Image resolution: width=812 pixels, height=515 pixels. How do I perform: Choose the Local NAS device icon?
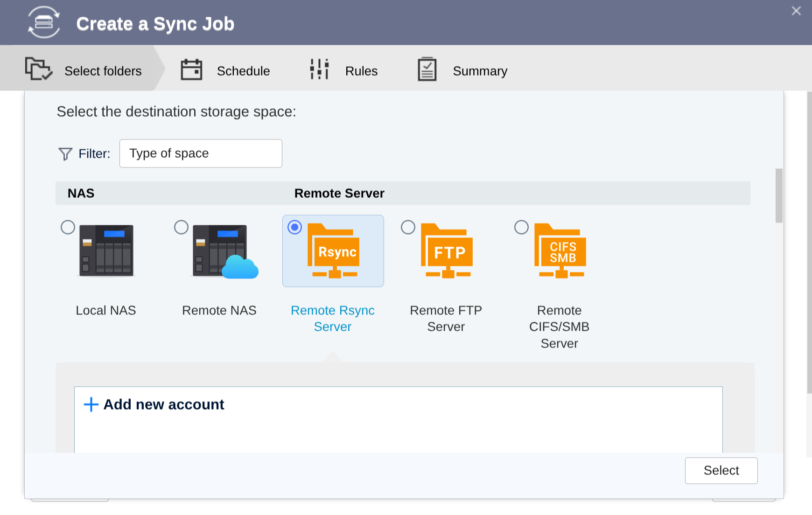point(106,251)
